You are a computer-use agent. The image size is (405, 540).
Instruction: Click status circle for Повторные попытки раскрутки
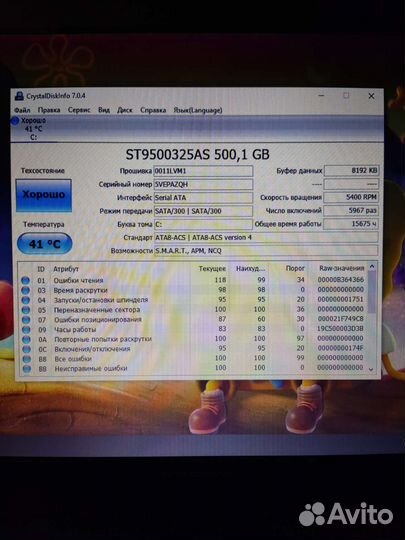27,339
